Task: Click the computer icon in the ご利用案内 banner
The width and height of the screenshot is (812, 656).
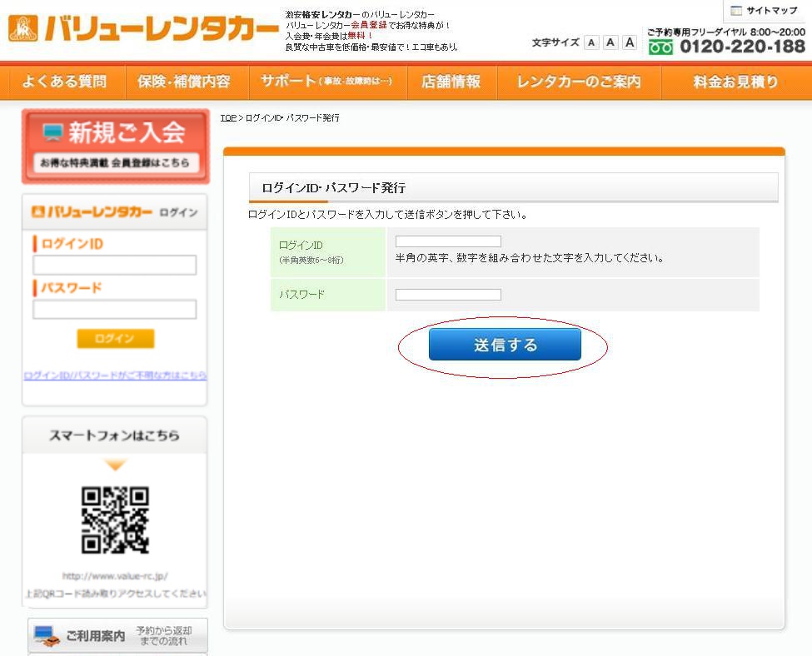Action: point(46,635)
